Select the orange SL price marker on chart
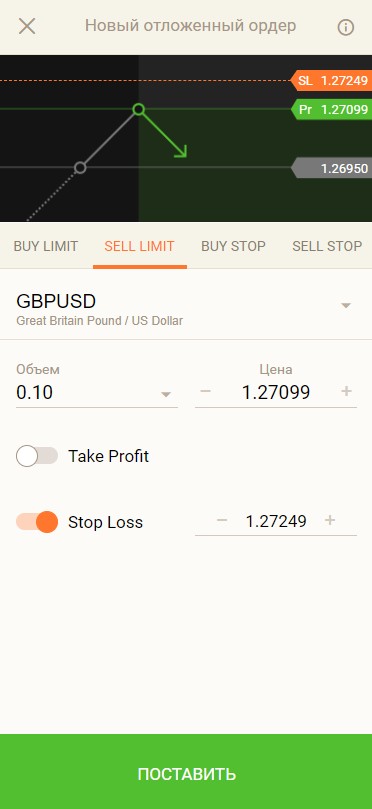372x809 pixels. (x=331, y=80)
